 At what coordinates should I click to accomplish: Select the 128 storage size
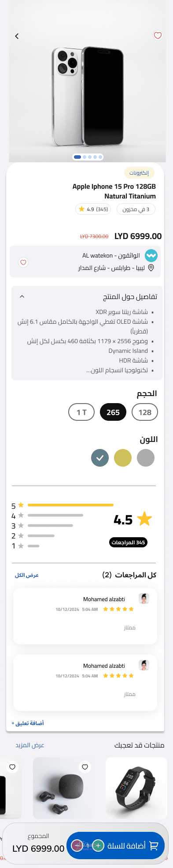coord(145,412)
